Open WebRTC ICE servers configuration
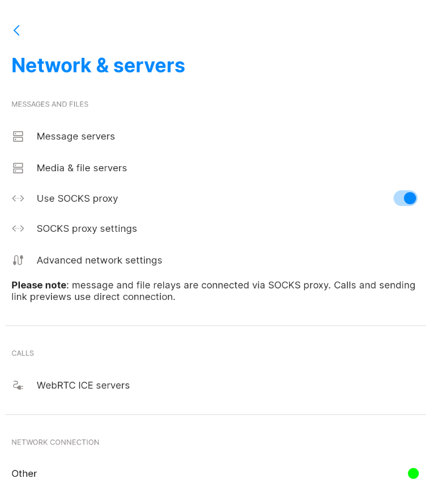 (83, 385)
